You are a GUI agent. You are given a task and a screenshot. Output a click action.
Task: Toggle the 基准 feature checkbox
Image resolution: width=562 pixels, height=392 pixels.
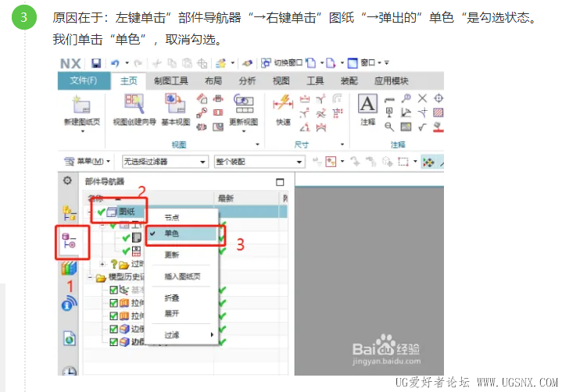click(x=113, y=290)
